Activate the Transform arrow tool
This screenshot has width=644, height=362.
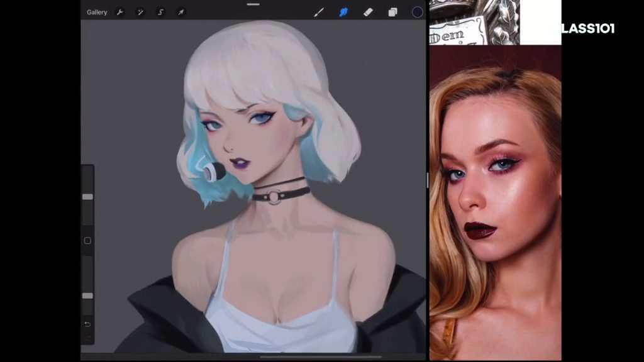(x=180, y=13)
